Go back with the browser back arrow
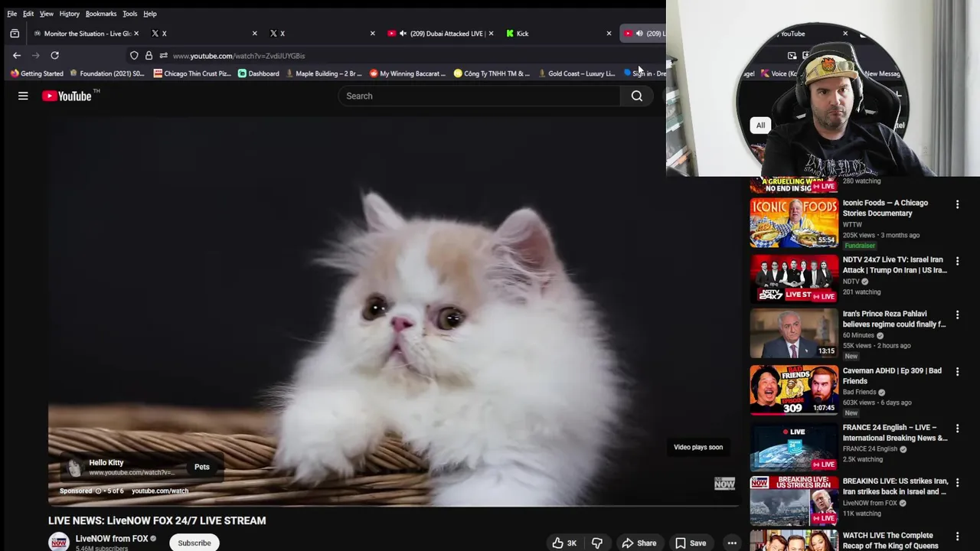This screenshot has height=551, width=980. point(17,55)
